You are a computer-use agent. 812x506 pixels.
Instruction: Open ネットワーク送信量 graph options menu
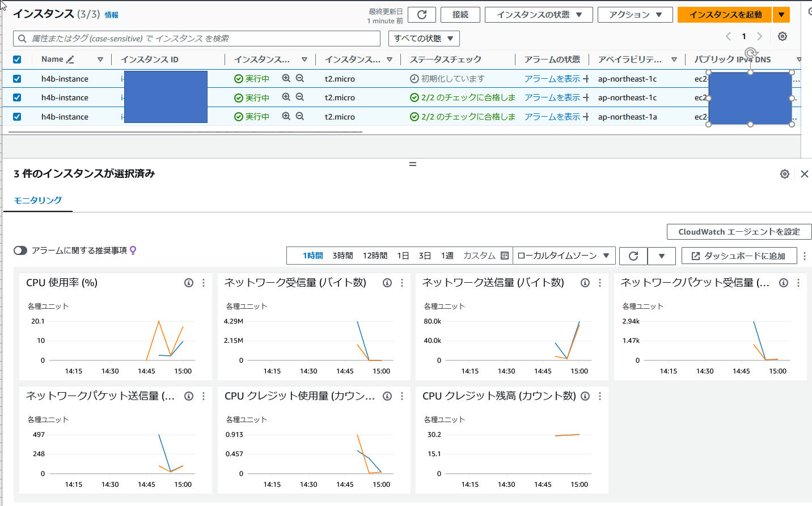[600, 283]
